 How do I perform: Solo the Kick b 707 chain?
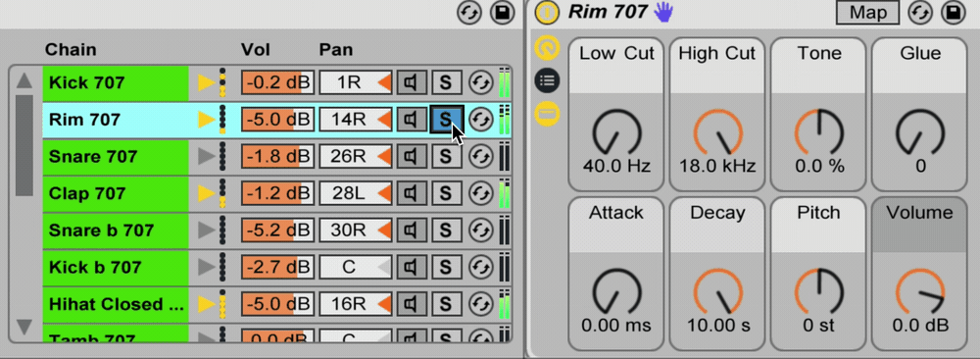pos(446,267)
